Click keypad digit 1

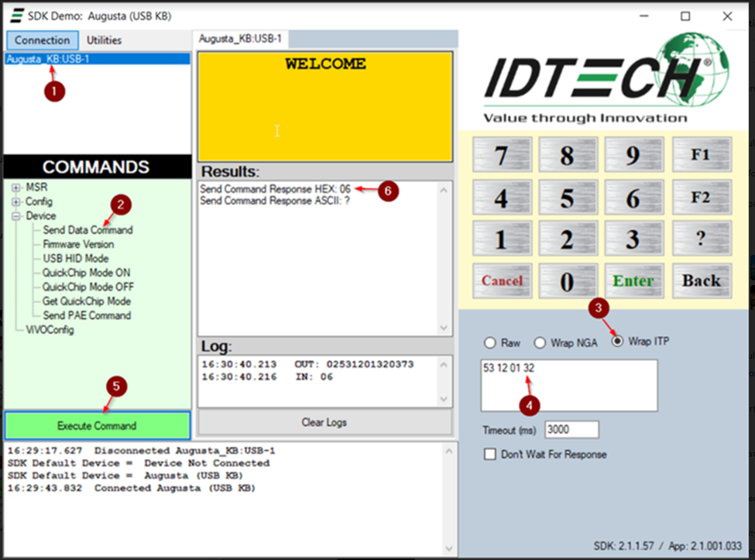[x=503, y=239]
